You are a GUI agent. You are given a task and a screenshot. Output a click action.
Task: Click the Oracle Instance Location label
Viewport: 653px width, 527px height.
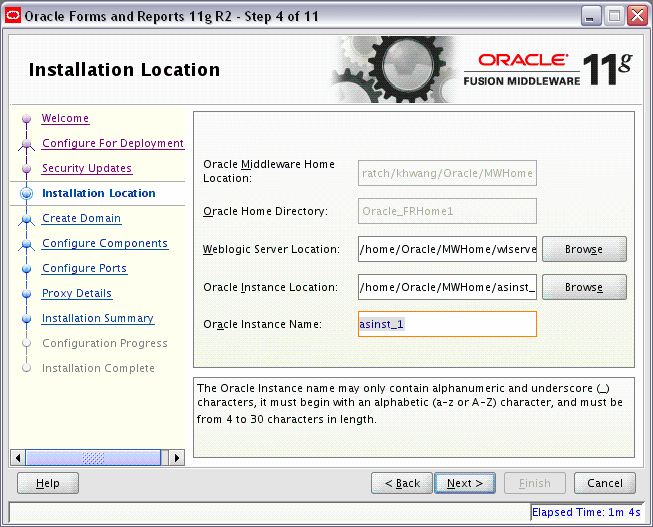pyautogui.click(x=270, y=287)
